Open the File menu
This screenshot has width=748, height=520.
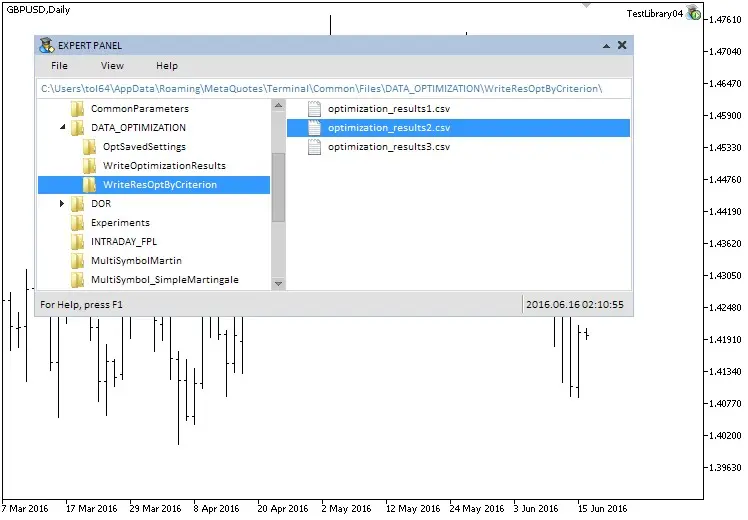tap(59, 66)
